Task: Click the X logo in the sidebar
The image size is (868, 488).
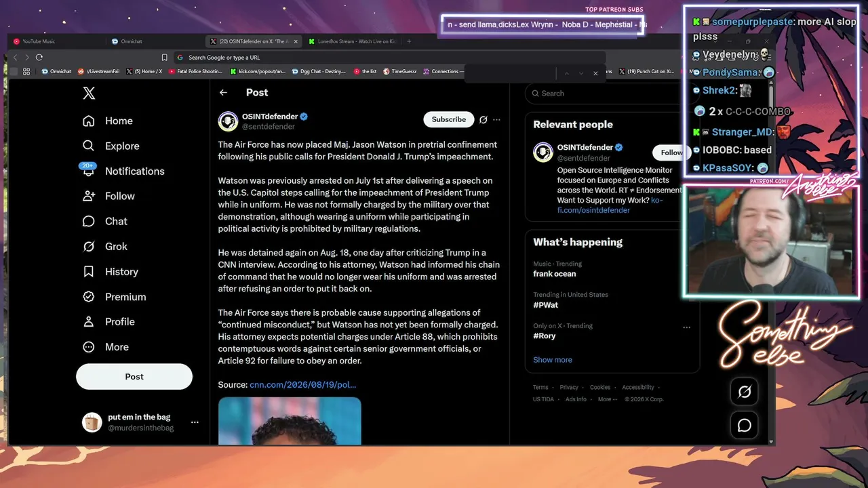Action: tap(89, 94)
